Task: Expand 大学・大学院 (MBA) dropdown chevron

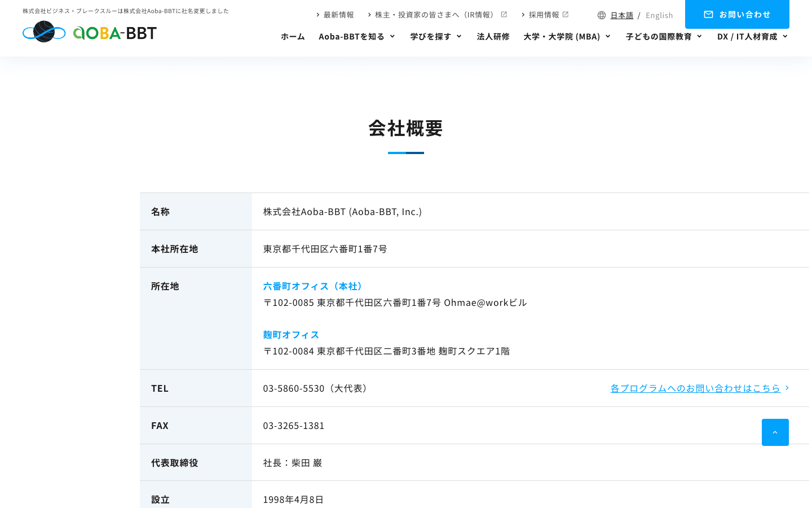Action: click(608, 37)
